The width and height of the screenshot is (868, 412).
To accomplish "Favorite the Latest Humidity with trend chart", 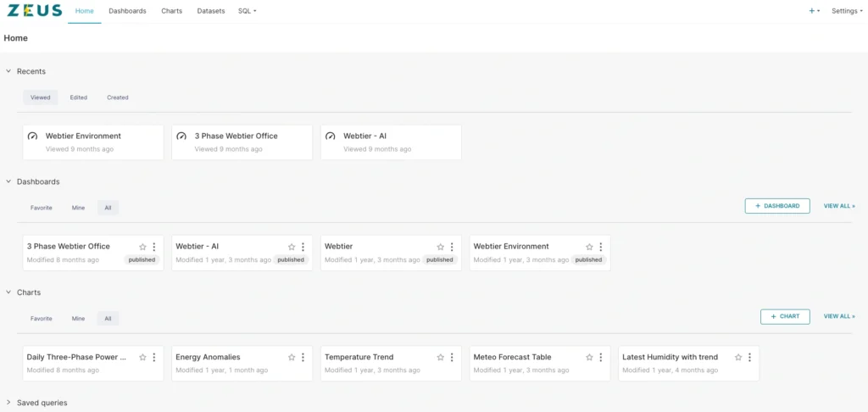I will coord(738,358).
